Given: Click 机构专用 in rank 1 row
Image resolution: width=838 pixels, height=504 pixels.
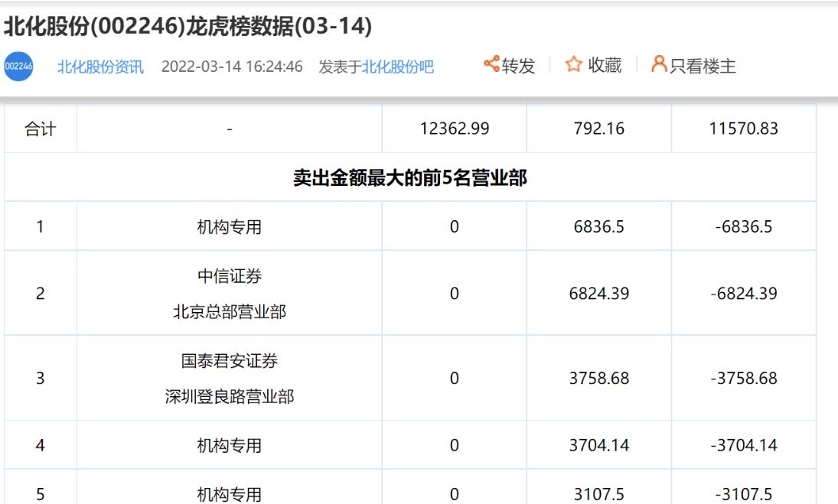Looking at the screenshot, I should (x=230, y=227).
